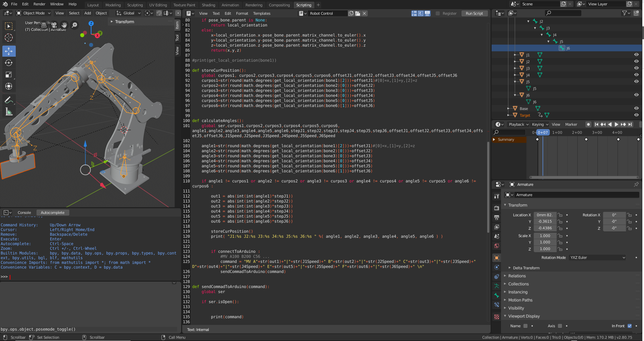Expand the Motion Paths panel
The image size is (644, 341).
[x=520, y=300]
